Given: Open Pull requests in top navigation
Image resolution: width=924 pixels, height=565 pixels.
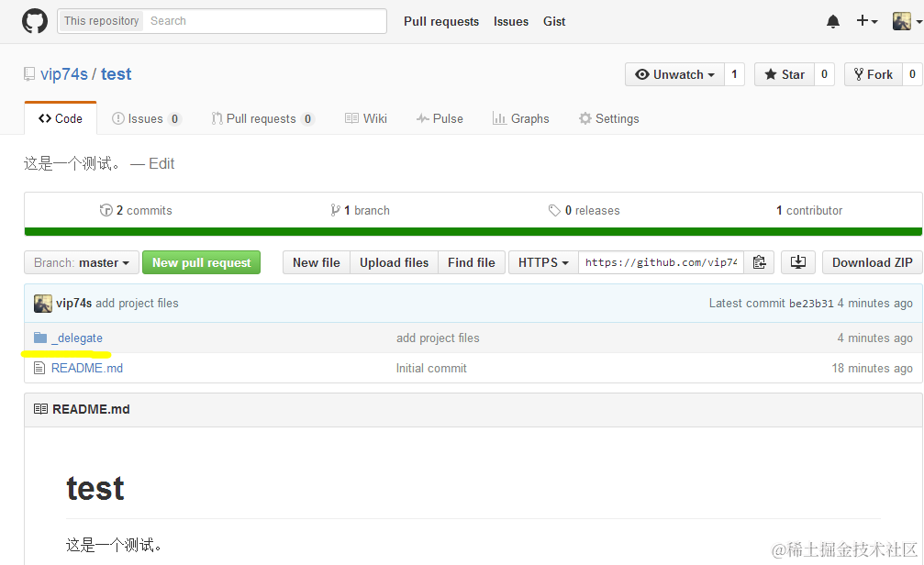Looking at the screenshot, I should (440, 22).
